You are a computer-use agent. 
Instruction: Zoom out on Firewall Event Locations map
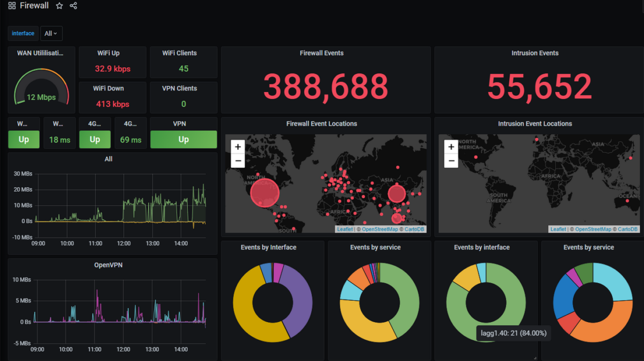point(238,160)
